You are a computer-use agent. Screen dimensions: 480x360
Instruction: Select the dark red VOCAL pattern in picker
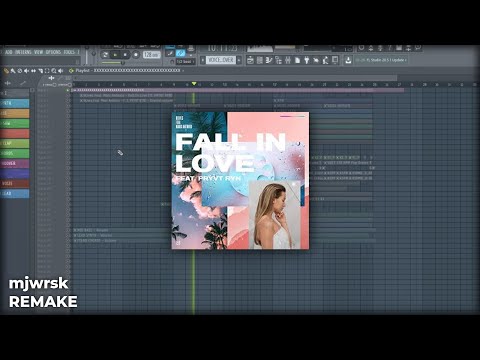tap(14, 183)
